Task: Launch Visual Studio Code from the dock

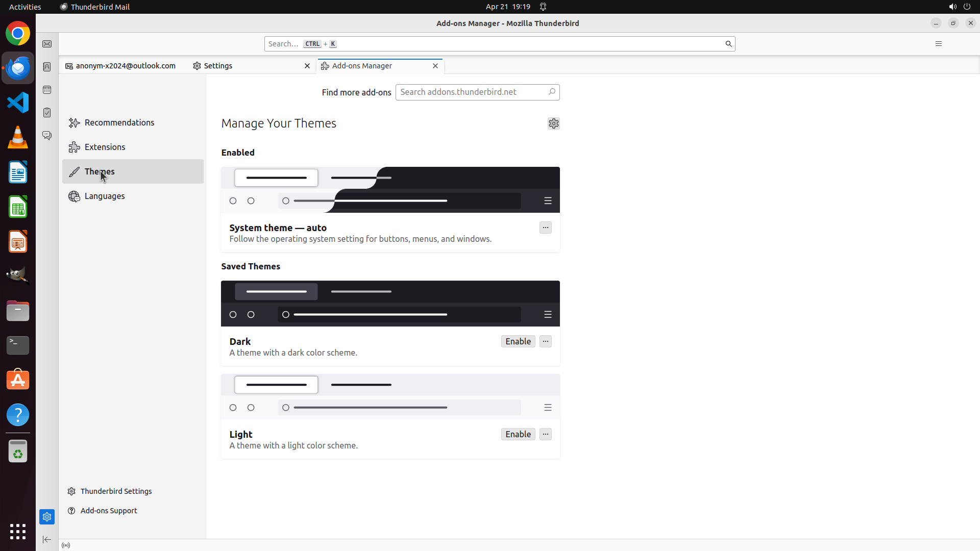Action: [x=18, y=103]
